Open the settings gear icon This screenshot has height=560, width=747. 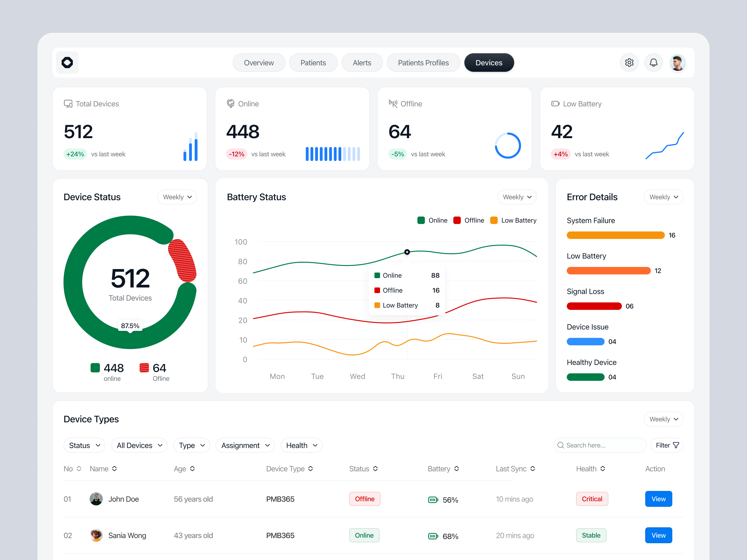click(x=629, y=63)
